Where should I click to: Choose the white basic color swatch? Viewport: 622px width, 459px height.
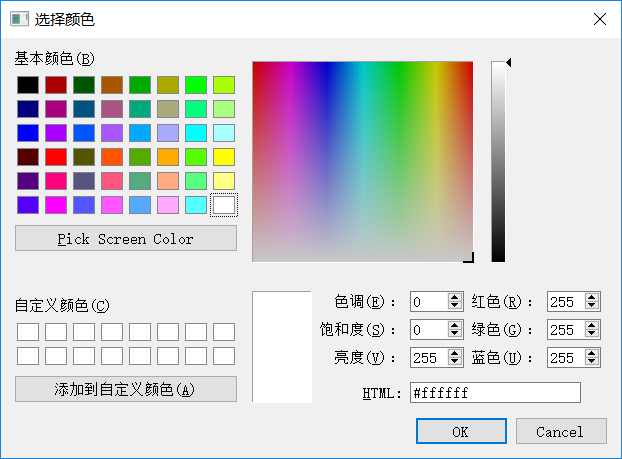pyautogui.click(x=224, y=205)
